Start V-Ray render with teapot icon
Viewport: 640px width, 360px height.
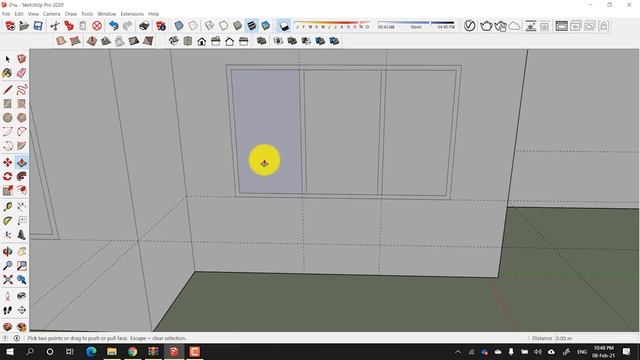(x=486, y=26)
